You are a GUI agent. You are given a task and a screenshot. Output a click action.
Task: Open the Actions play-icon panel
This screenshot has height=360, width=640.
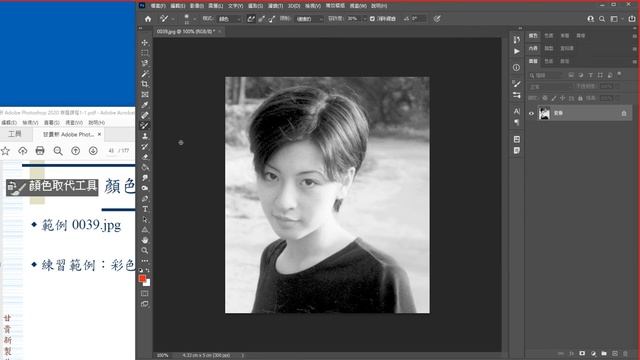(517, 51)
